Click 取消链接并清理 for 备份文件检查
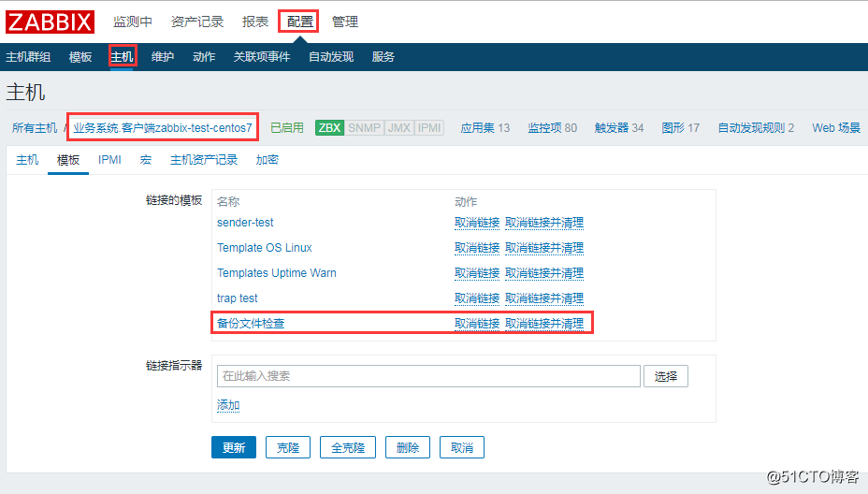 [544, 324]
